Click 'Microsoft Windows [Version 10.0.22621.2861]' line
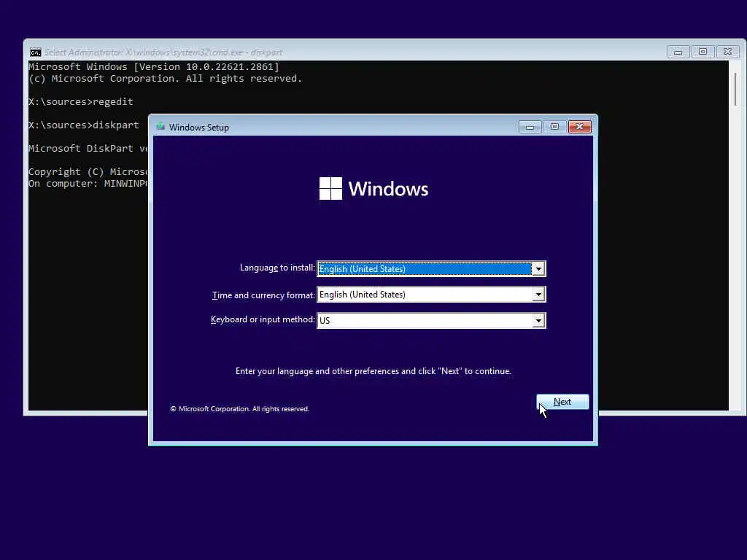Image resolution: width=747 pixels, height=560 pixels. [154, 66]
